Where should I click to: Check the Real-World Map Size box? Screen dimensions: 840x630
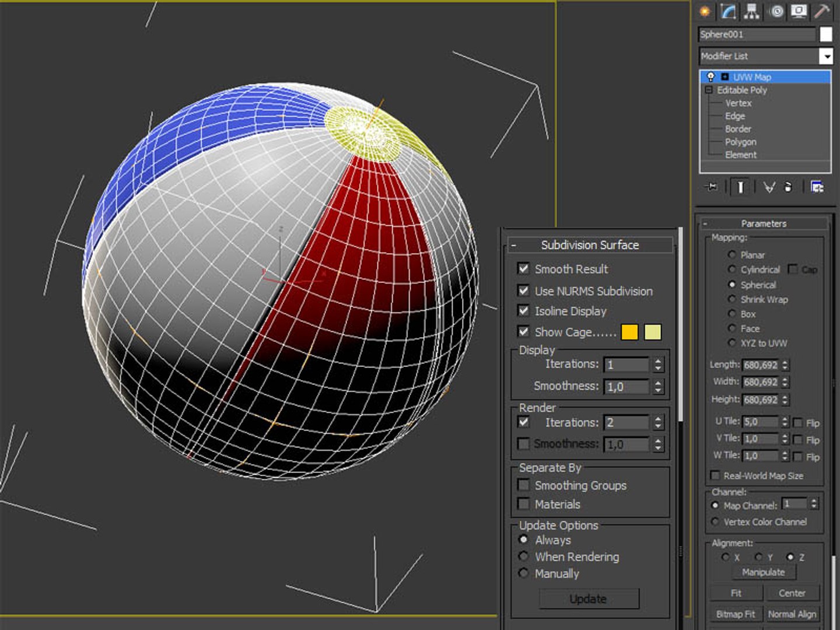point(715,475)
